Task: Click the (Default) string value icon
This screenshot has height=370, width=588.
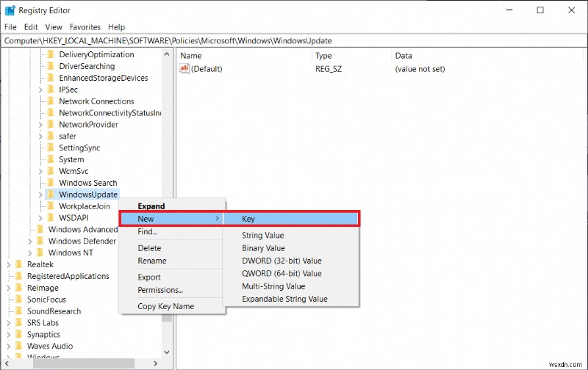Action: point(184,68)
